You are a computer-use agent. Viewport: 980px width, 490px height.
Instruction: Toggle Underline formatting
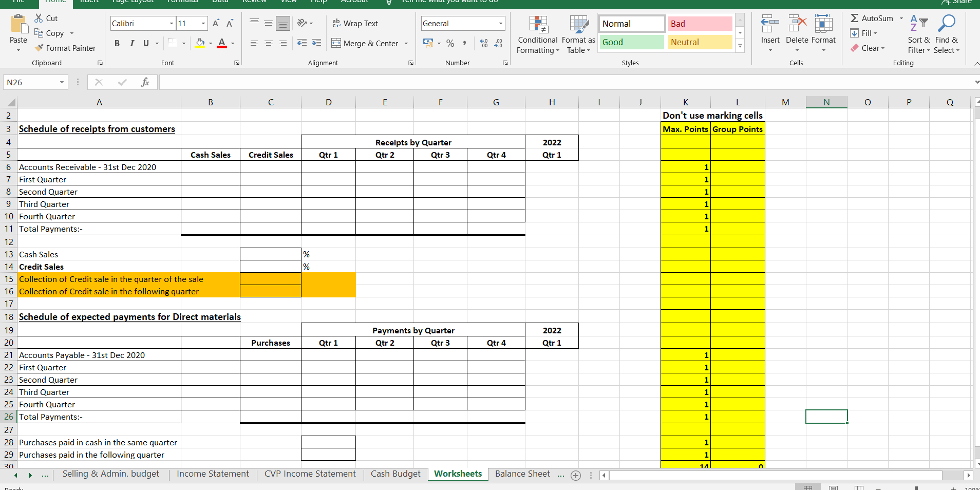(146, 43)
